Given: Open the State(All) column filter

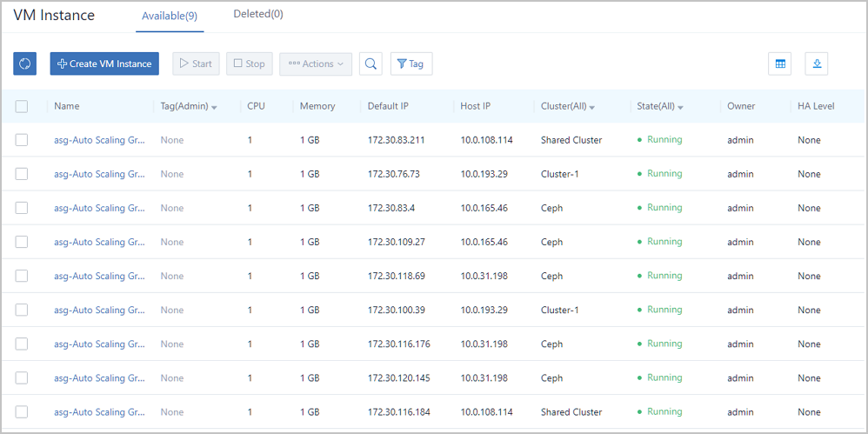Looking at the screenshot, I should 659,106.
